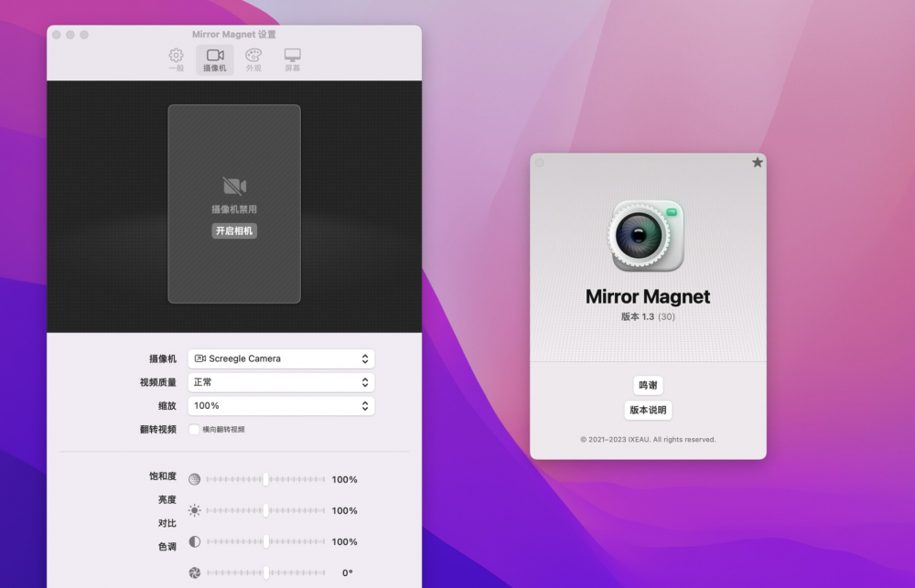The image size is (915, 588).
Task: Click the saturation slider thumb
Action: 265,479
